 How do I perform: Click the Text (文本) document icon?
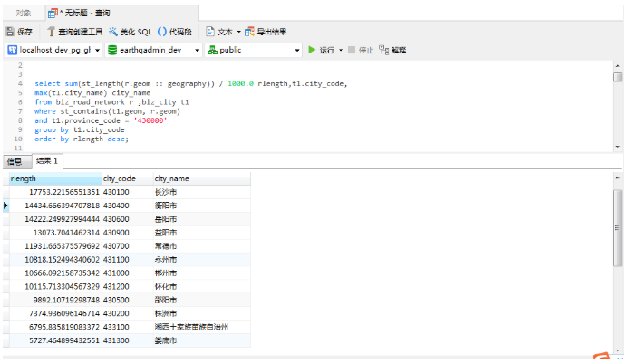[x=209, y=32]
